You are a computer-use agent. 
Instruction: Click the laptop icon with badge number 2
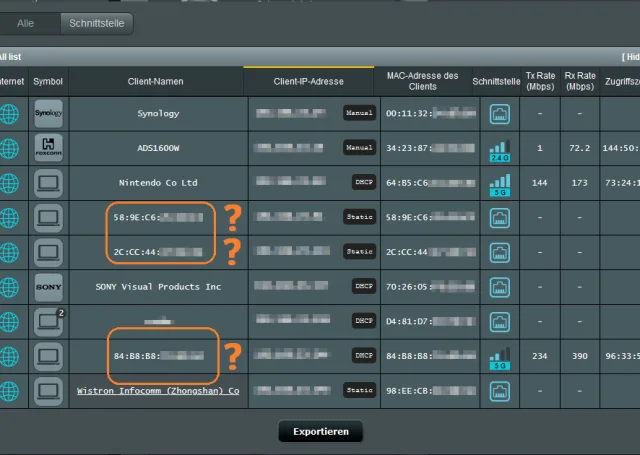coord(48,321)
